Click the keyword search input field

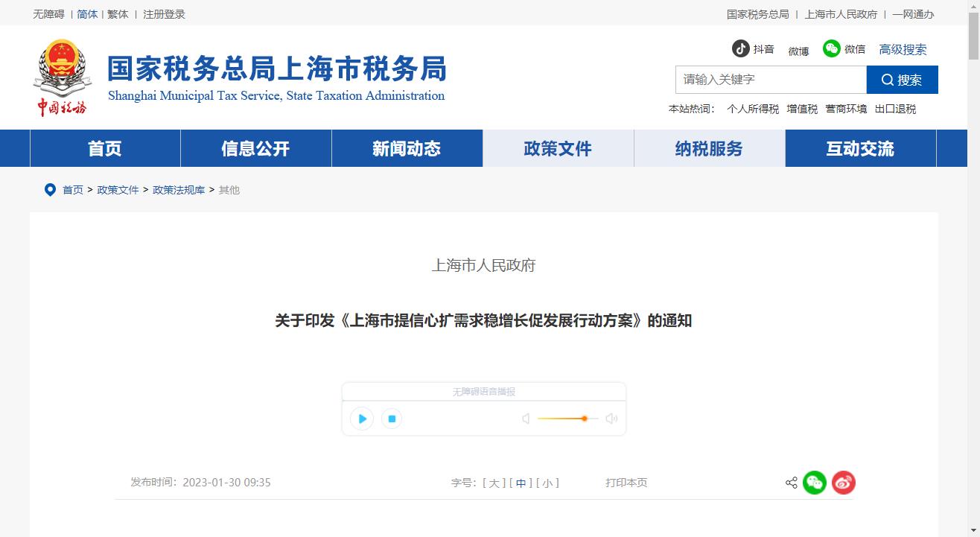(771, 80)
